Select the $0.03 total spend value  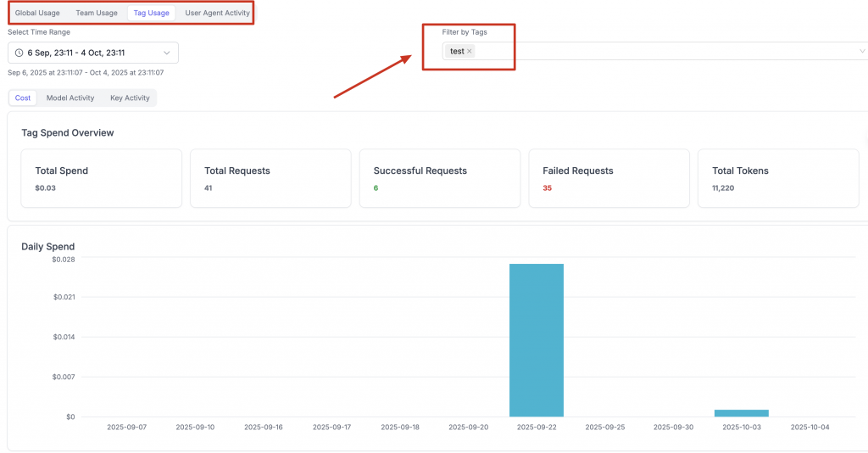46,188
